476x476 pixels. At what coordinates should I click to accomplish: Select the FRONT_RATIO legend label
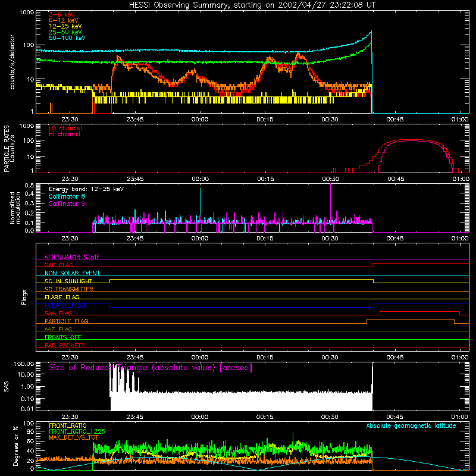coord(68,425)
